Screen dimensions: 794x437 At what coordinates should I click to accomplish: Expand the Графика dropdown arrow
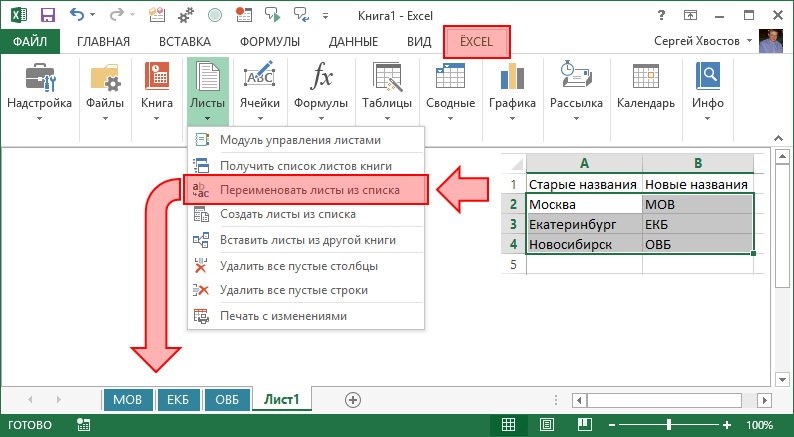[512, 119]
